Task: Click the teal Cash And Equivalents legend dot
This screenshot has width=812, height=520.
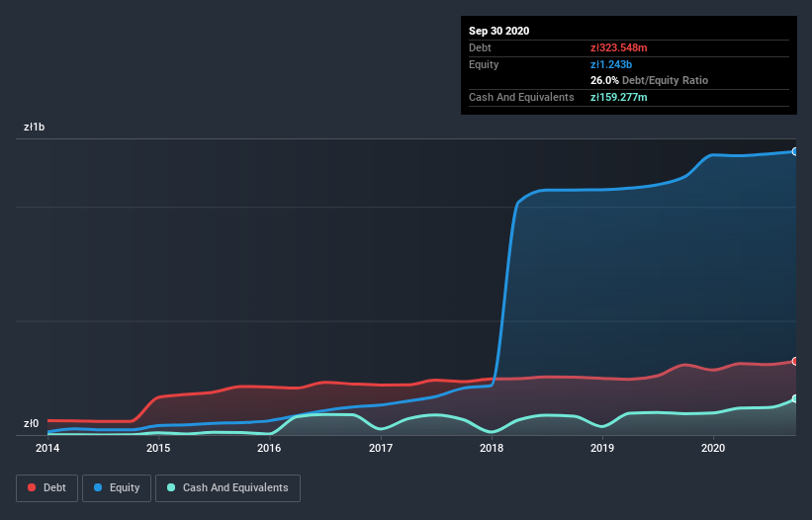Action: coord(171,487)
